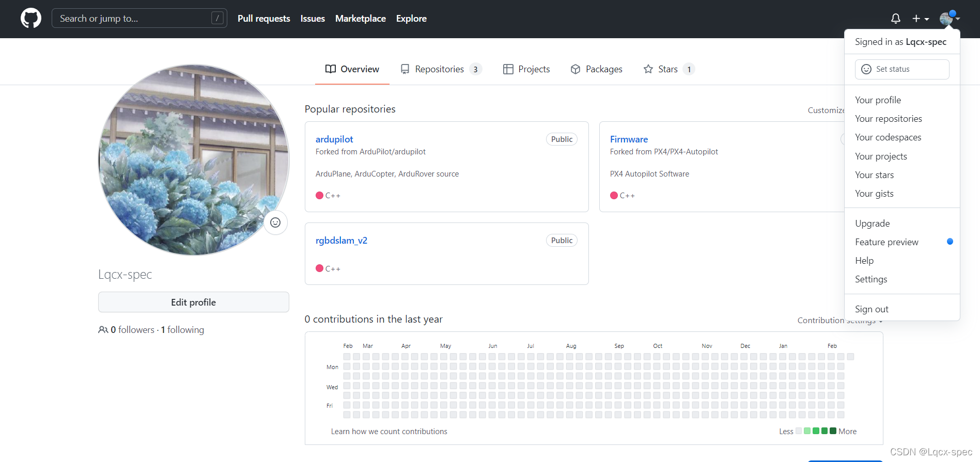The image size is (980, 462).
Task: Open Settings from user menu
Action: point(902,279)
